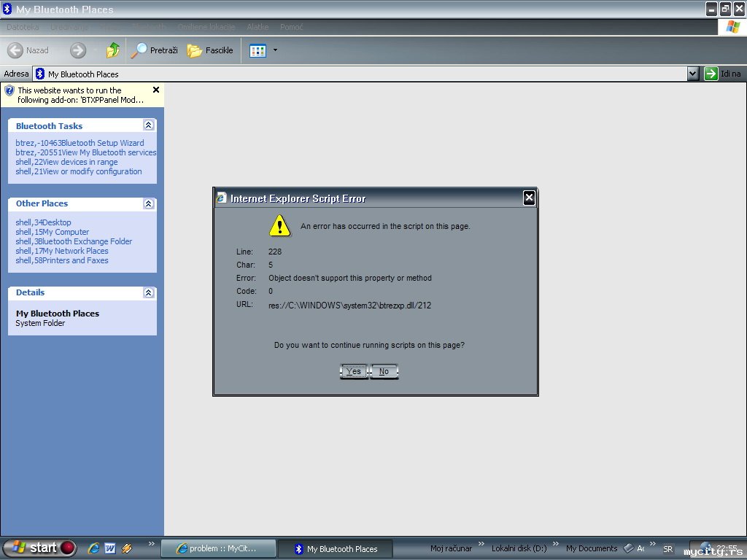Toggle the Fascikle folders pane
Image resolution: width=747 pixels, height=560 pixels.
tap(210, 50)
